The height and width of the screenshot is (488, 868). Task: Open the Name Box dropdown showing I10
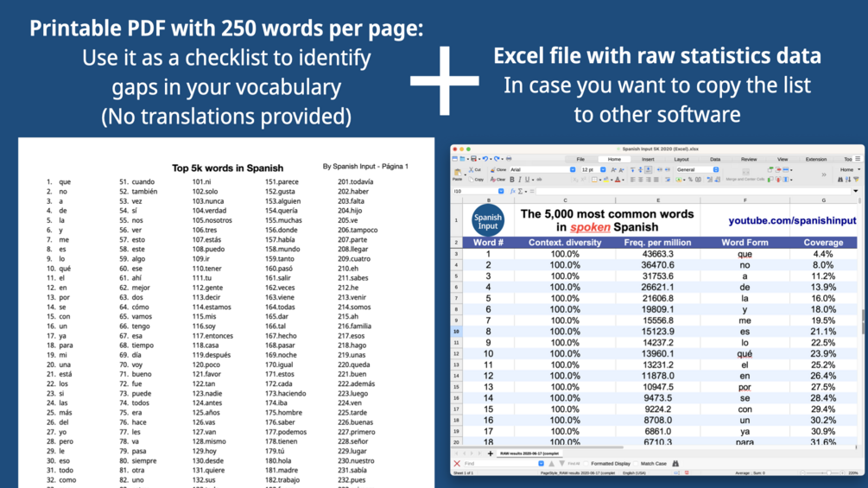501,191
